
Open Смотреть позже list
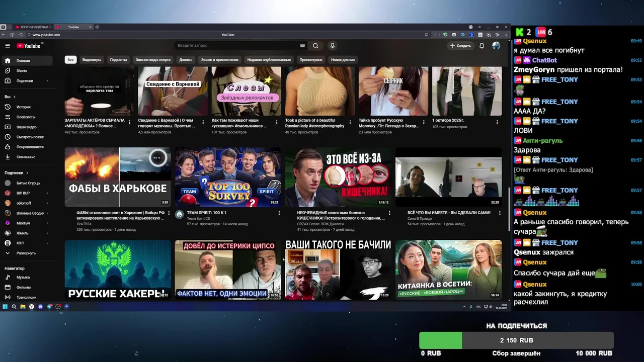[27, 137]
